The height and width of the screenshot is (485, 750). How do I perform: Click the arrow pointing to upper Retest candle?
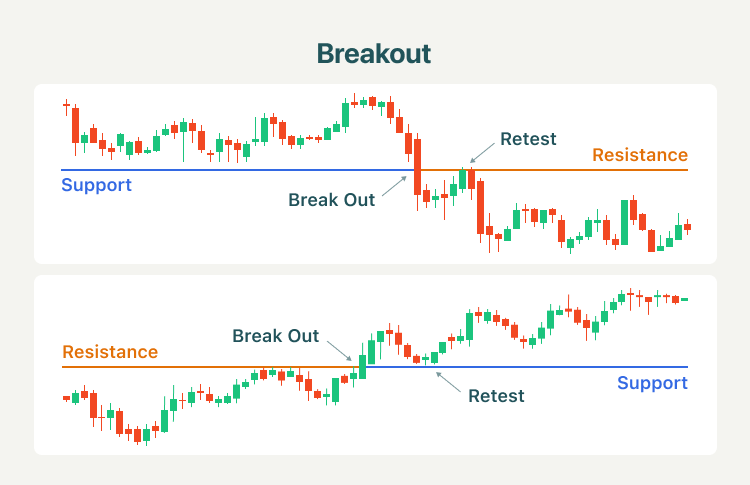click(x=482, y=153)
